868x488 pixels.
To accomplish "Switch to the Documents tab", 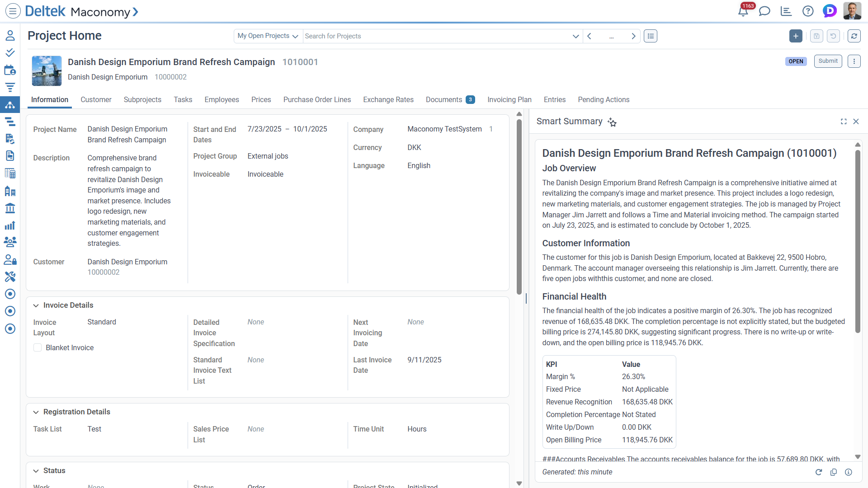I will coord(450,100).
